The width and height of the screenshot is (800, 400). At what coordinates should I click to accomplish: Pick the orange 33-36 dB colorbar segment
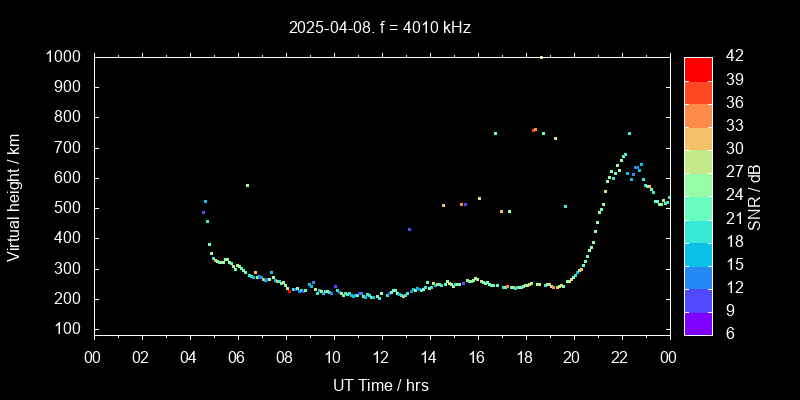point(698,114)
